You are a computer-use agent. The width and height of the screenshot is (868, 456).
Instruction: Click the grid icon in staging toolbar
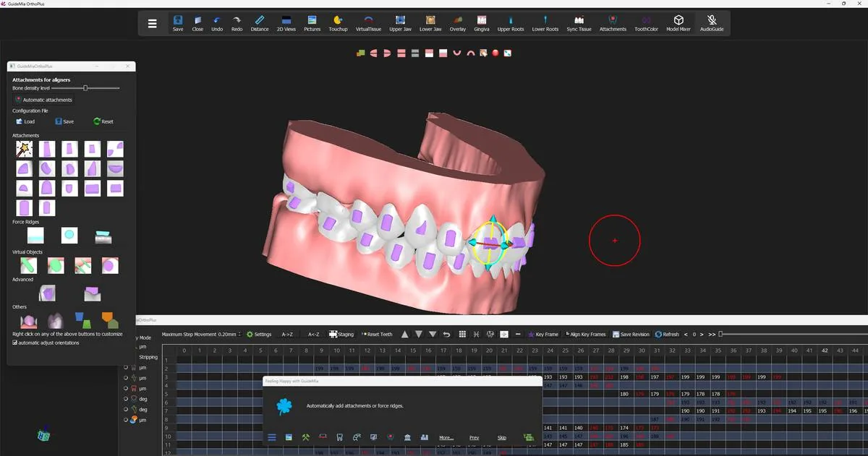(462, 334)
